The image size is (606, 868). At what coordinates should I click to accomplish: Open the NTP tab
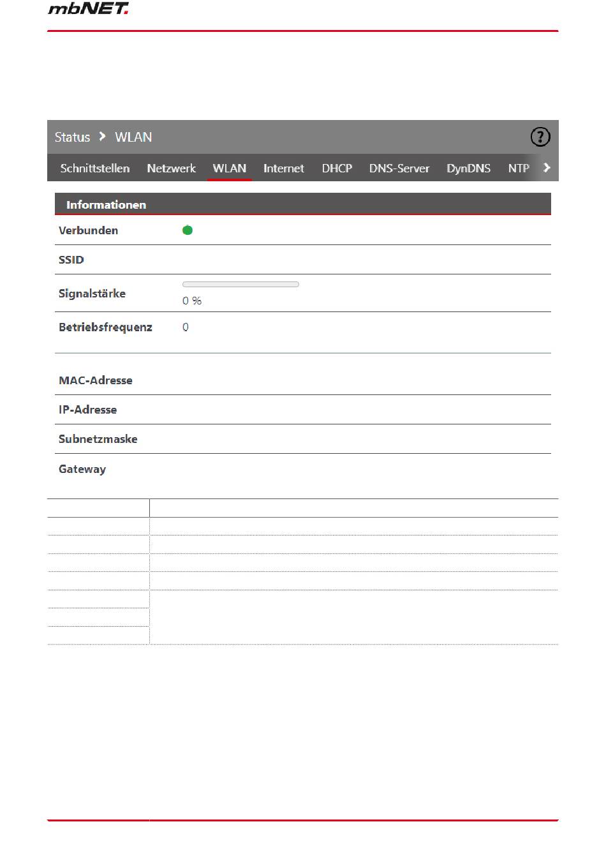519,168
